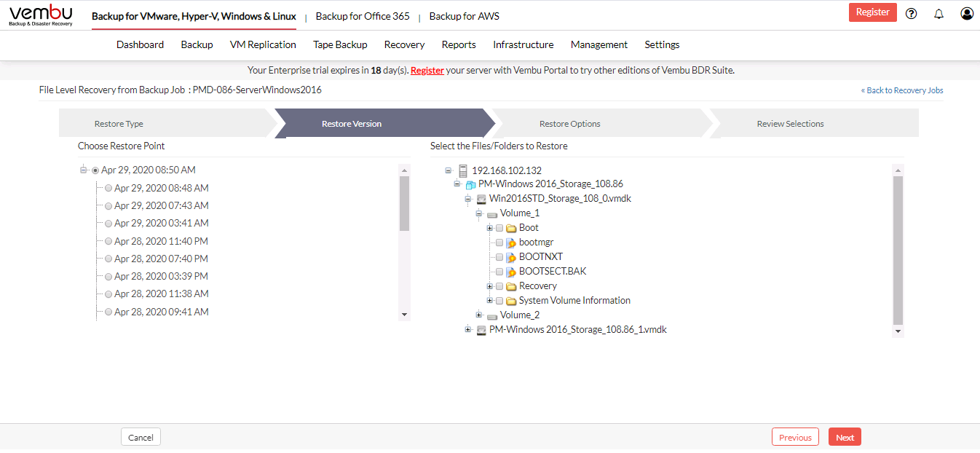Viewport: 980px width, 453px height.
Task: Select restore point Apr 29, 2020 07:43 AM
Action: coord(108,205)
